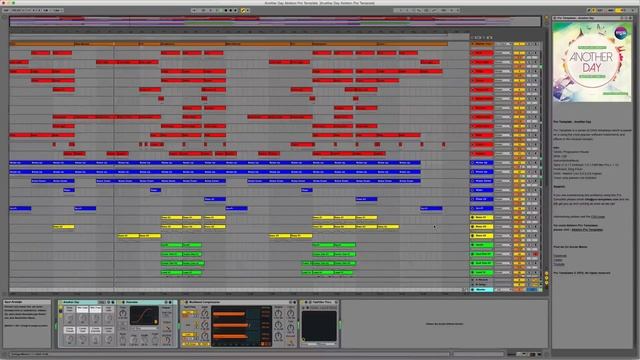Open the Youtube link in Help View
This screenshot has height=360, width=640.
559,264
